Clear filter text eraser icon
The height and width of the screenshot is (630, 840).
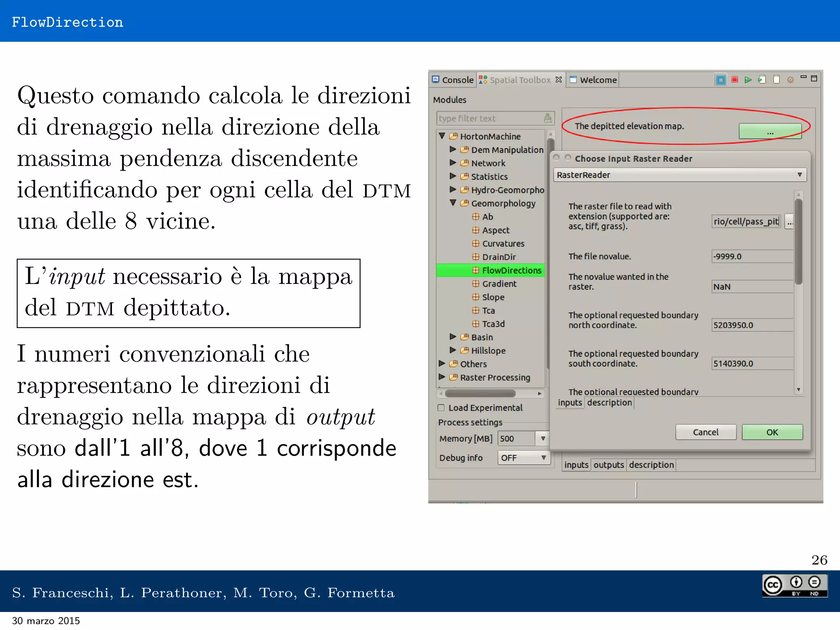click(548, 118)
